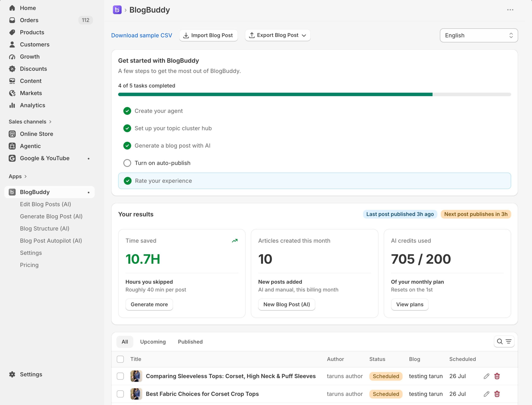Screen dimensions: 532x405
Task: Click the Generate a blog post checkmark
Action: coord(127,146)
